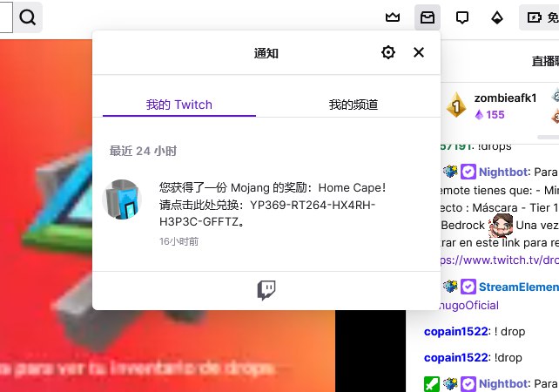Click channel badge left of top Nightbot

(450, 172)
